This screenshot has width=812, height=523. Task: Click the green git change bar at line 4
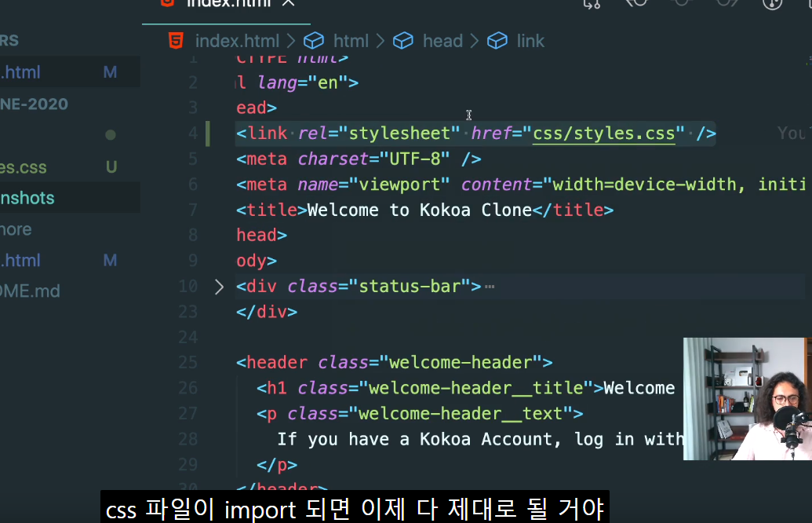[x=208, y=133]
